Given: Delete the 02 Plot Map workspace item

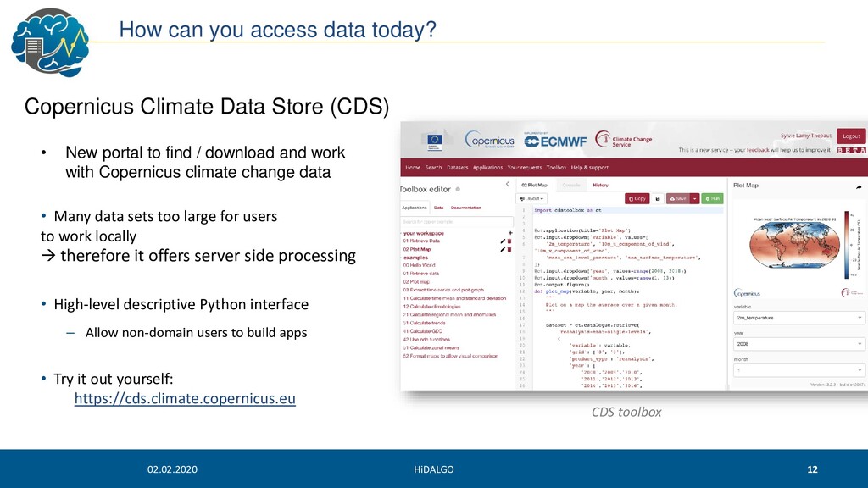Looking at the screenshot, I should point(509,250).
